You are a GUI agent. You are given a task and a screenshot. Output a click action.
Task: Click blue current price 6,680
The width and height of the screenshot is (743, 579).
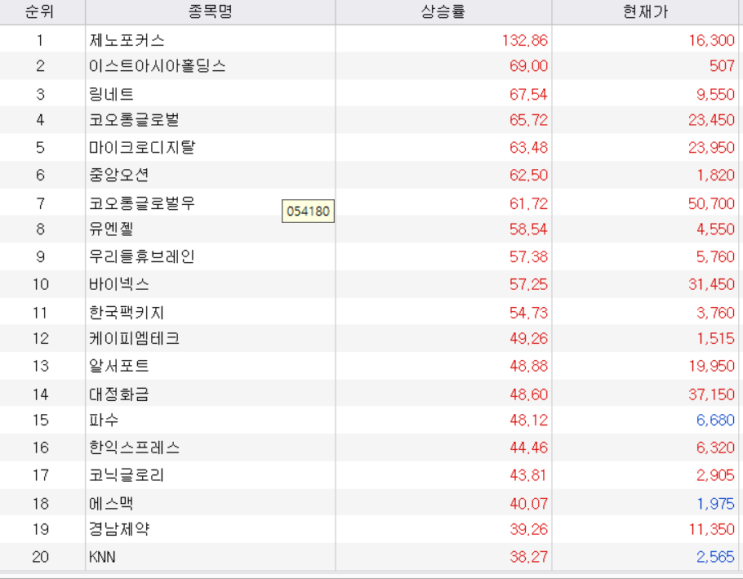tap(716, 420)
